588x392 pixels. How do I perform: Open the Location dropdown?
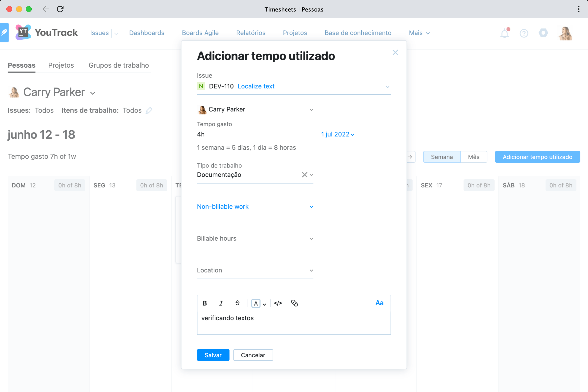click(x=255, y=270)
